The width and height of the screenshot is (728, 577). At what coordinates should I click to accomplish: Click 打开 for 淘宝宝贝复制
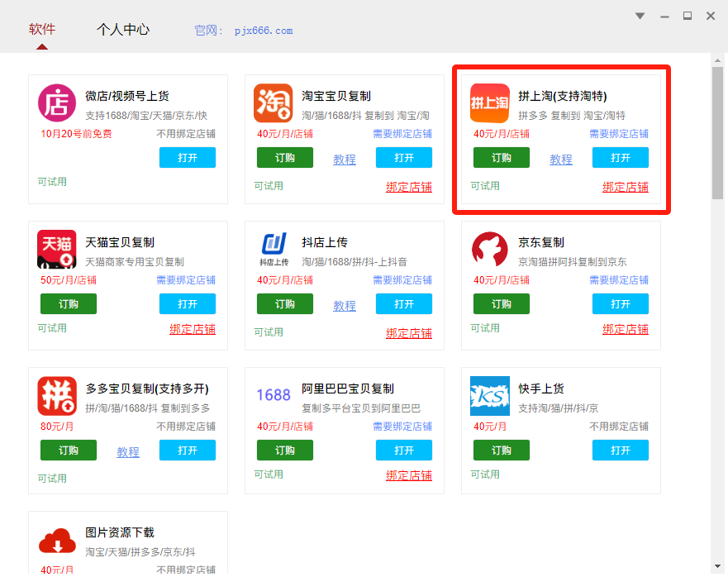coord(404,158)
